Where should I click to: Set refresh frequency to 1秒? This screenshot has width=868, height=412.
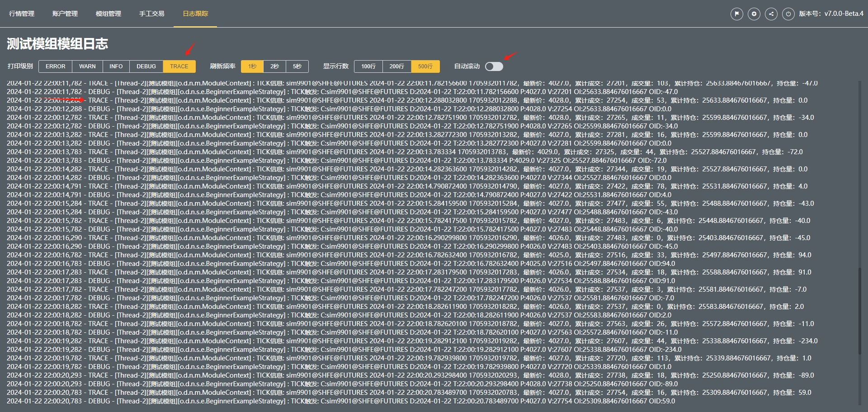pyautogui.click(x=252, y=66)
